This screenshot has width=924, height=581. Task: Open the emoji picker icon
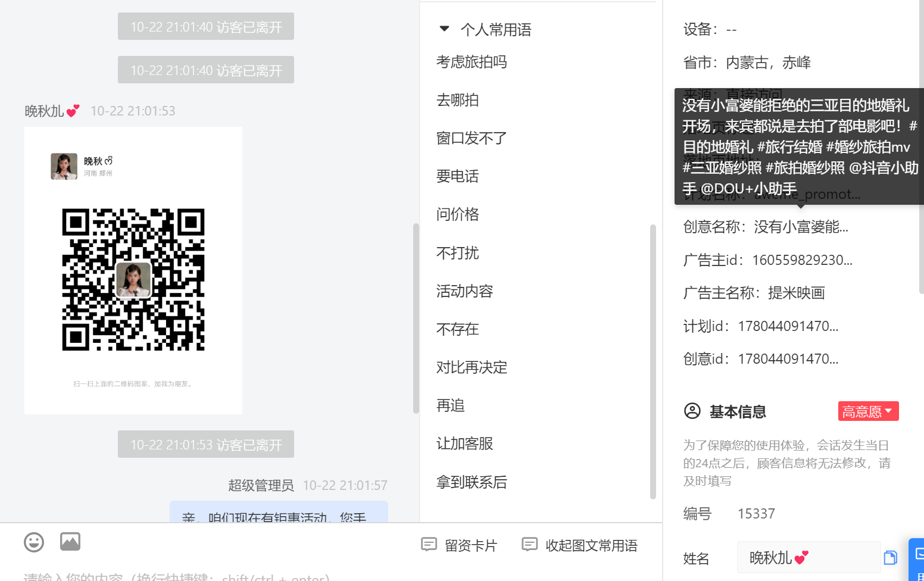pos(34,542)
